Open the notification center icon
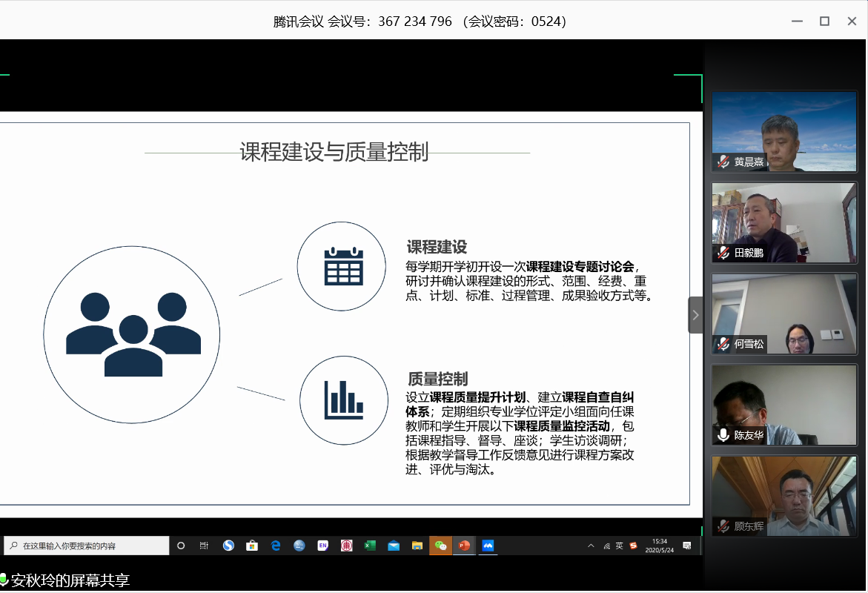The height and width of the screenshot is (593, 868). coord(687,546)
